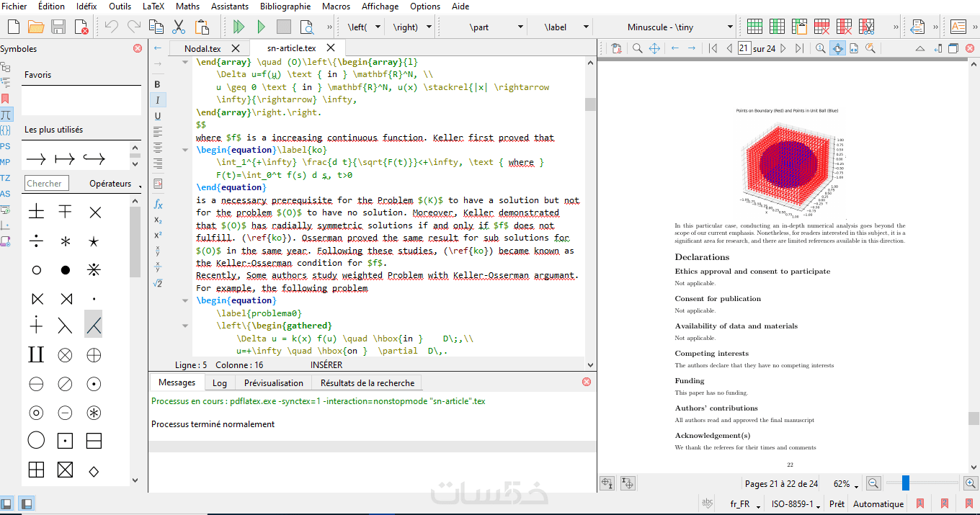Viewport: 980px width, 515px height.
Task: Open the ISO-8859-1 encoding dropdown
Action: pyautogui.click(x=796, y=504)
